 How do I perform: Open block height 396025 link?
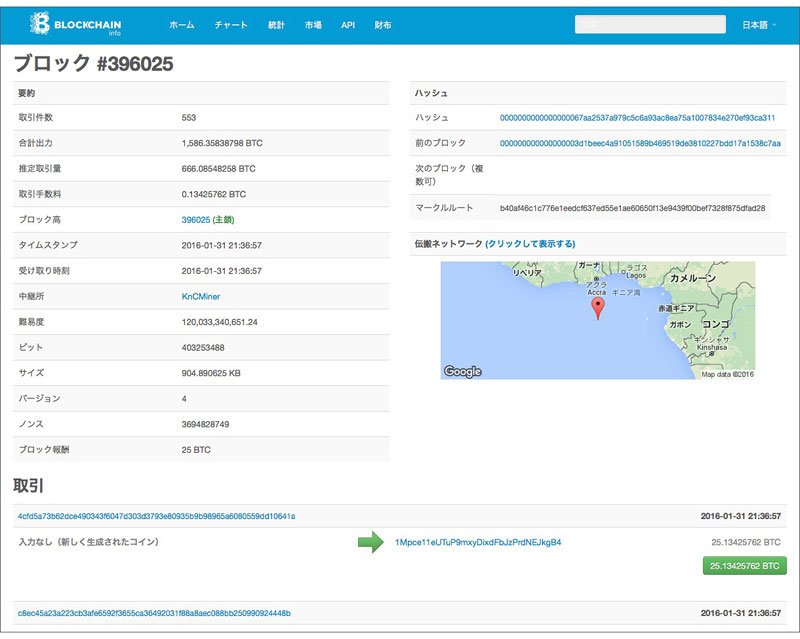tap(196, 219)
